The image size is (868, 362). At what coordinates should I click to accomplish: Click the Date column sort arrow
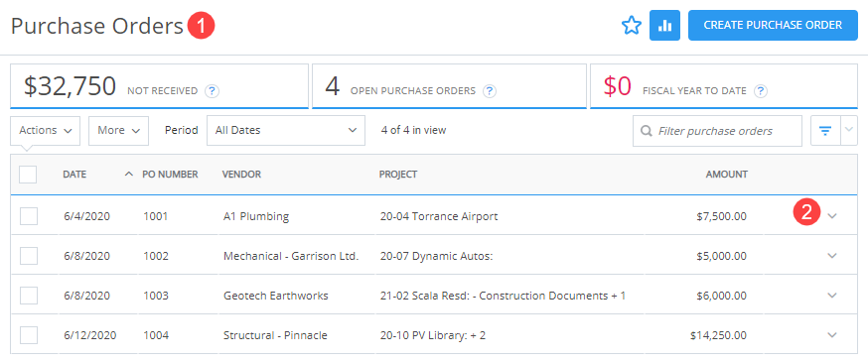(129, 175)
